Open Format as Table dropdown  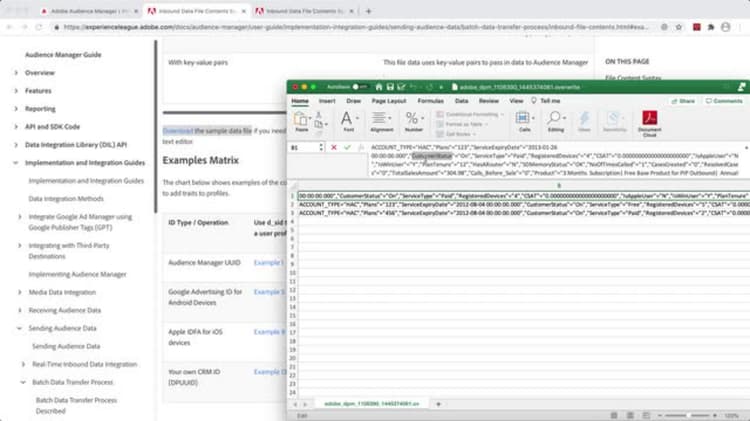click(462, 124)
